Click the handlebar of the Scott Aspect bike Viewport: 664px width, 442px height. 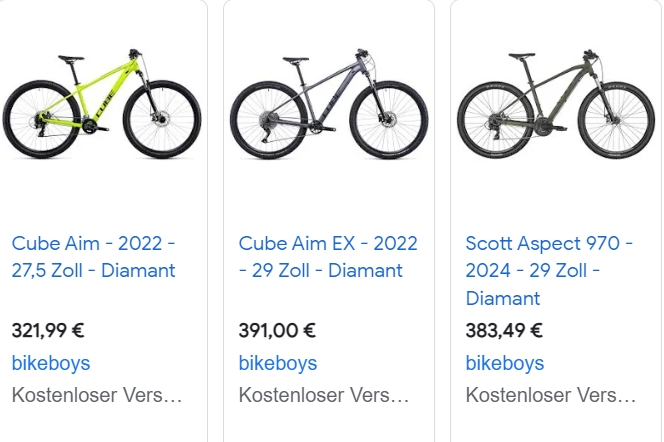pyautogui.click(x=590, y=55)
